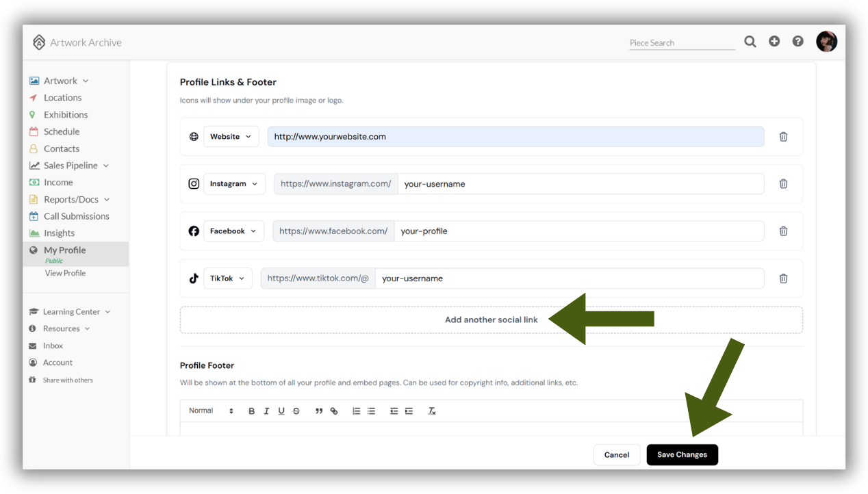This screenshot has width=868, height=494.
Task: Remove the TikTok link via trash icon
Action: 783,278
